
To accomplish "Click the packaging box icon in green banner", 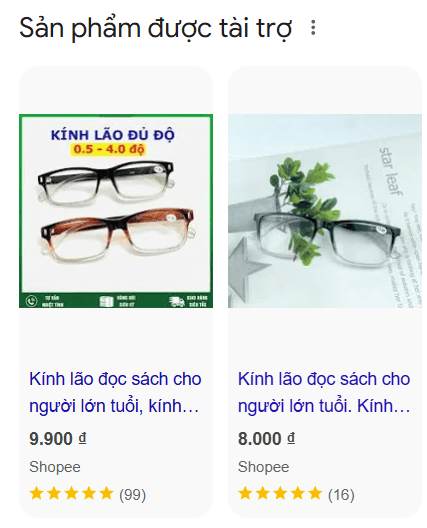I will (x=106, y=301).
